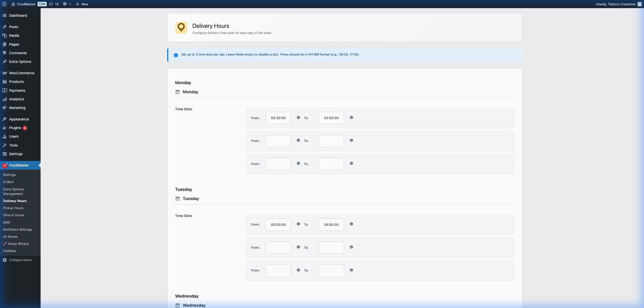Click the info tooltip next to Monday's From field
The width and height of the screenshot is (644, 308).
tap(298, 117)
